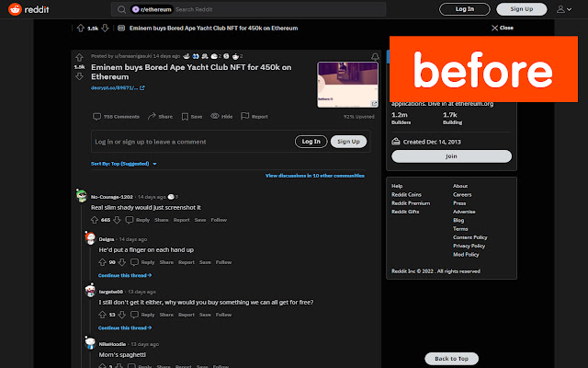This screenshot has width=588, height=368.
Task: Upvote the post in the top bar
Action: pyautogui.click(x=80, y=29)
